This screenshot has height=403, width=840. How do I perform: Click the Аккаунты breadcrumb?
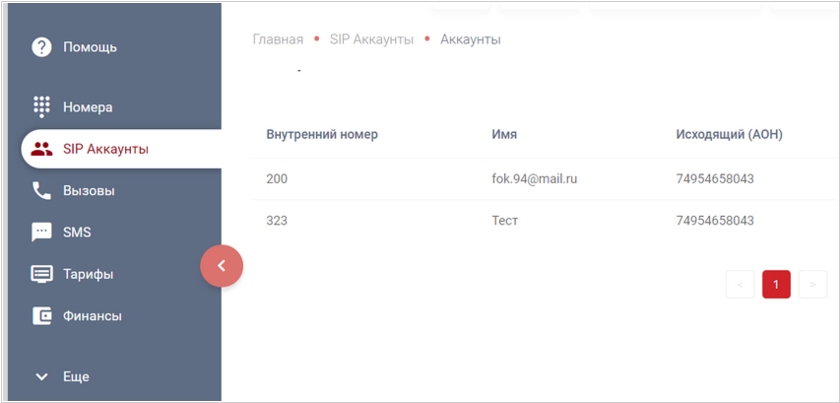(470, 39)
